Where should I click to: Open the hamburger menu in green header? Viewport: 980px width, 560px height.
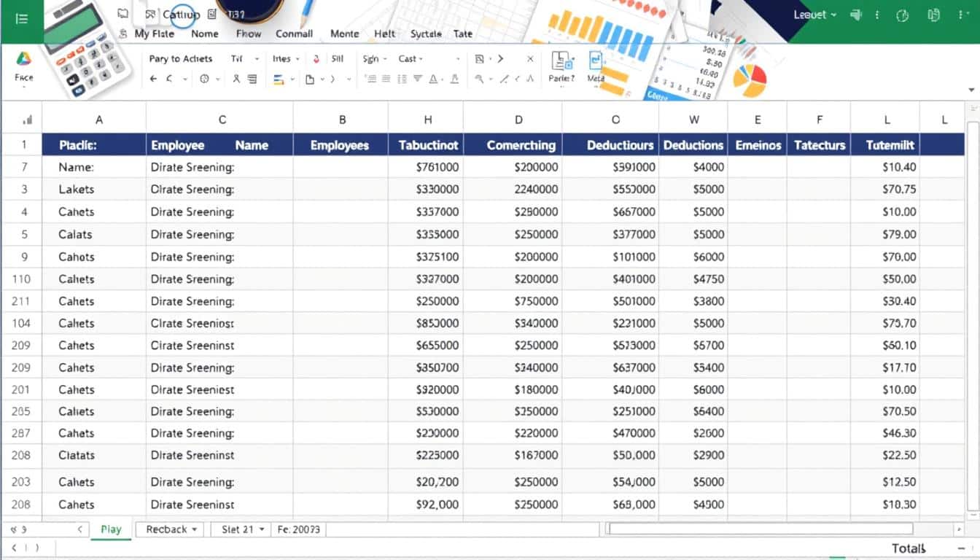coord(21,19)
